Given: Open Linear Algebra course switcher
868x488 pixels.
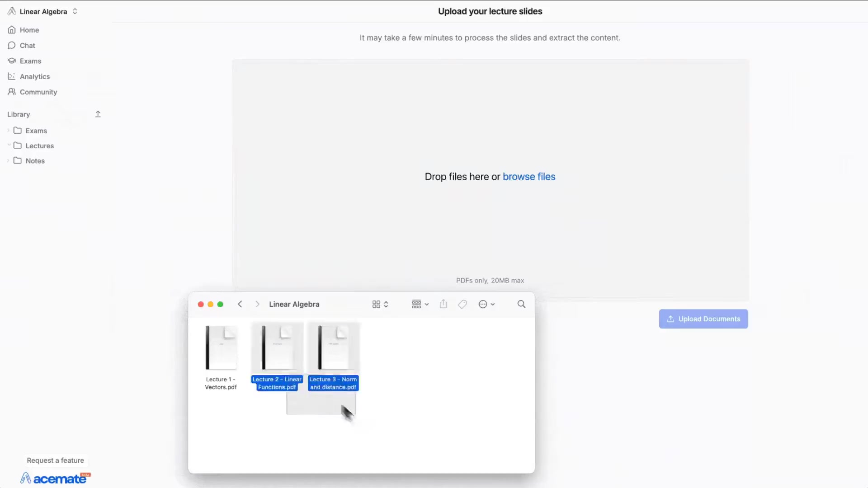Looking at the screenshot, I should 43,11.
